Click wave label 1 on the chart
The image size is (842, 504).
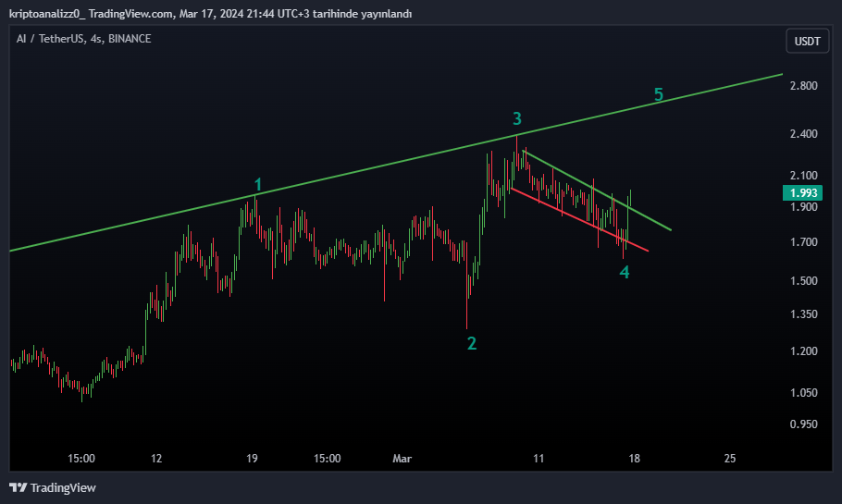click(x=258, y=185)
